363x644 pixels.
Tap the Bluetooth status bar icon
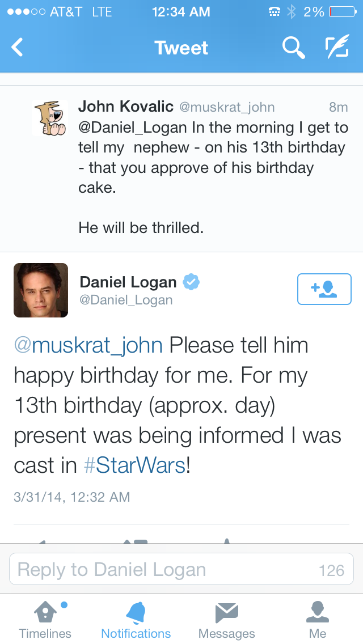pos(292,11)
